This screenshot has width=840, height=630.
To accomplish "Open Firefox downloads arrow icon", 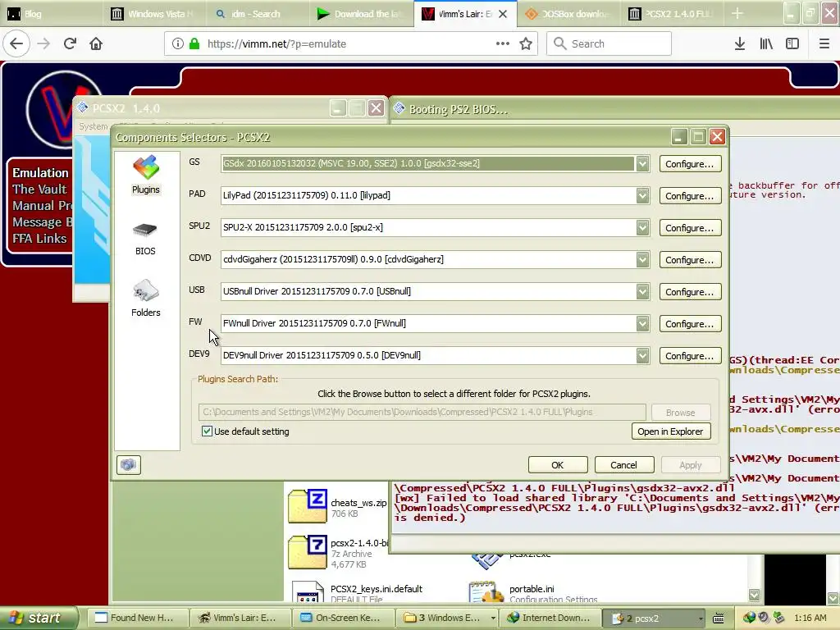I will point(740,44).
